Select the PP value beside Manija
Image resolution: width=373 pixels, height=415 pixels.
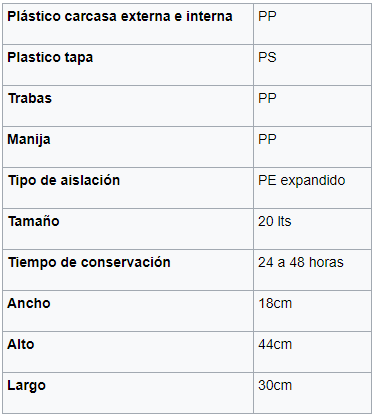point(267,139)
